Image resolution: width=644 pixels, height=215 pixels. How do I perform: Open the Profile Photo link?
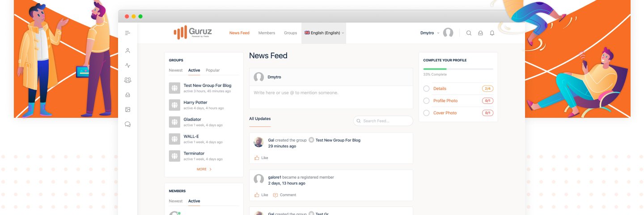pos(445,101)
